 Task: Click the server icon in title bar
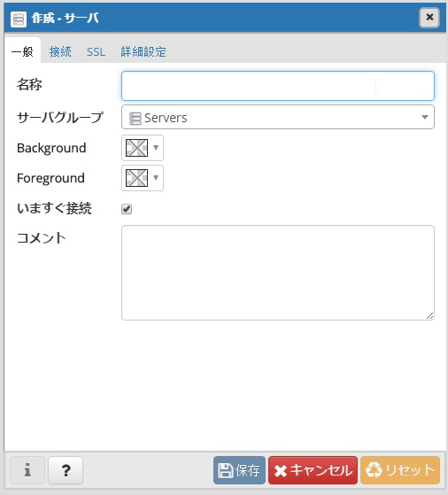tap(19, 19)
